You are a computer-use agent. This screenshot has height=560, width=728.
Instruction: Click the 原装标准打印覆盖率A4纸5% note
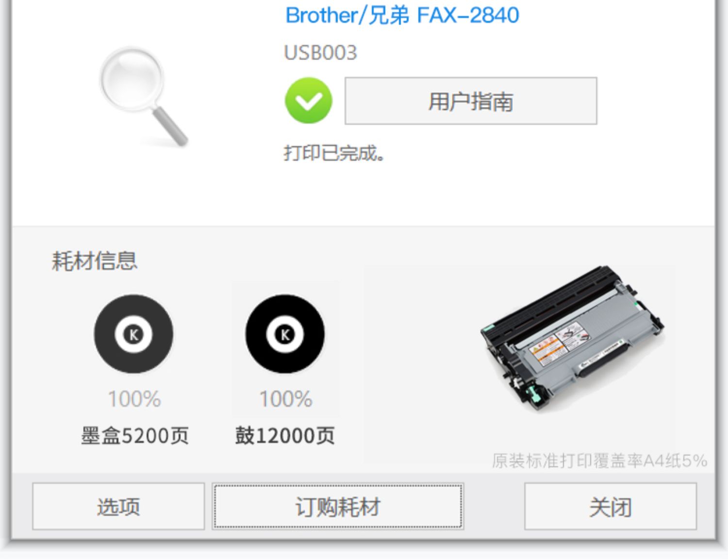tap(599, 461)
